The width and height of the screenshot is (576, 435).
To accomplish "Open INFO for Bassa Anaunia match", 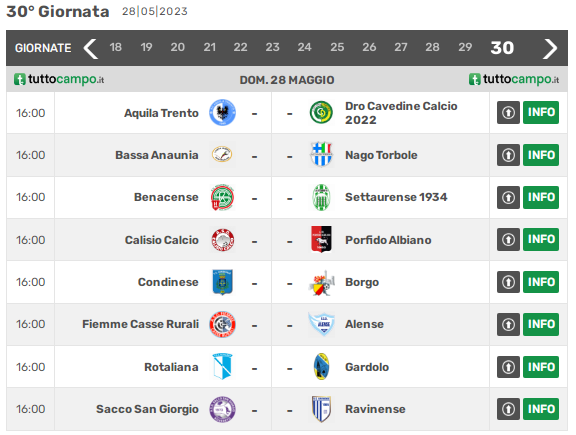I will coord(541,155).
